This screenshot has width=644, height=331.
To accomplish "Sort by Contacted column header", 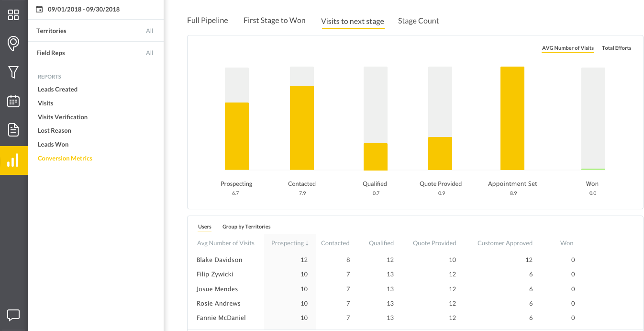I will 335,243.
